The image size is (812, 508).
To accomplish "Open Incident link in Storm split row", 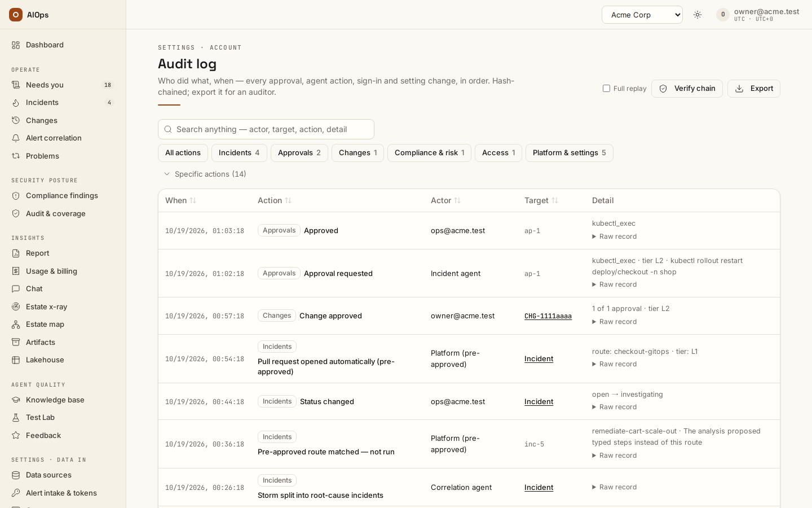I will [539, 488].
